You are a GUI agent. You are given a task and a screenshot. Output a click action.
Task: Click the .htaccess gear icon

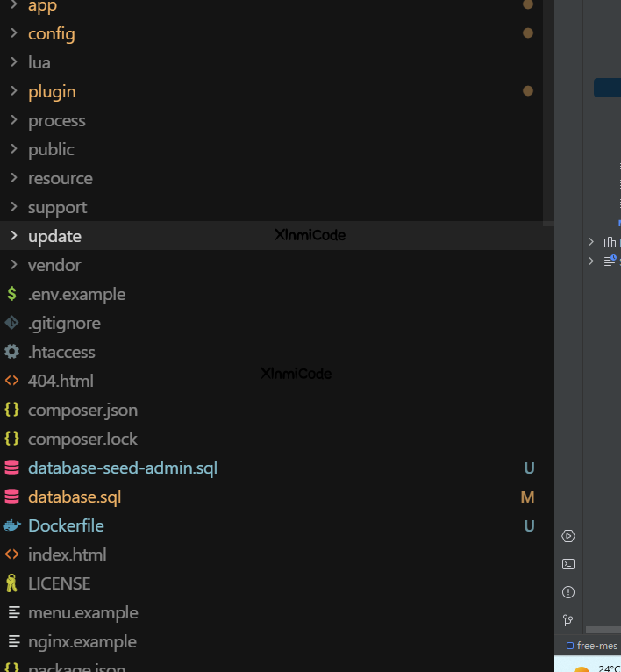pos(11,352)
